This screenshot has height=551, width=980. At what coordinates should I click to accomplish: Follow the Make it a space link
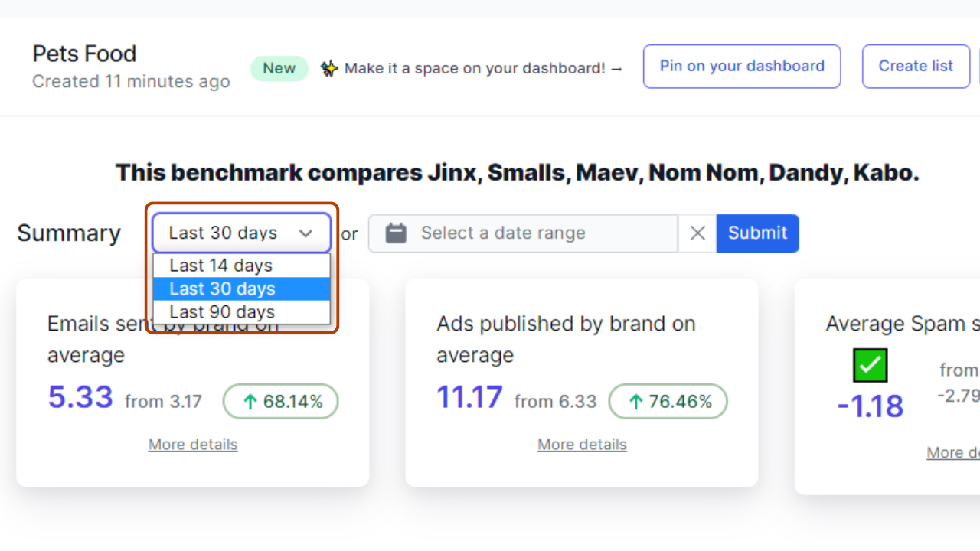tap(483, 68)
